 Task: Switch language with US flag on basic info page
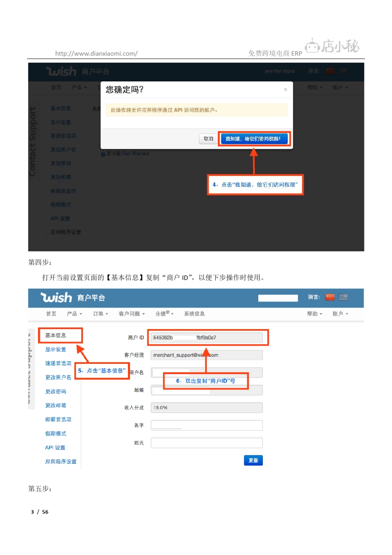click(343, 297)
